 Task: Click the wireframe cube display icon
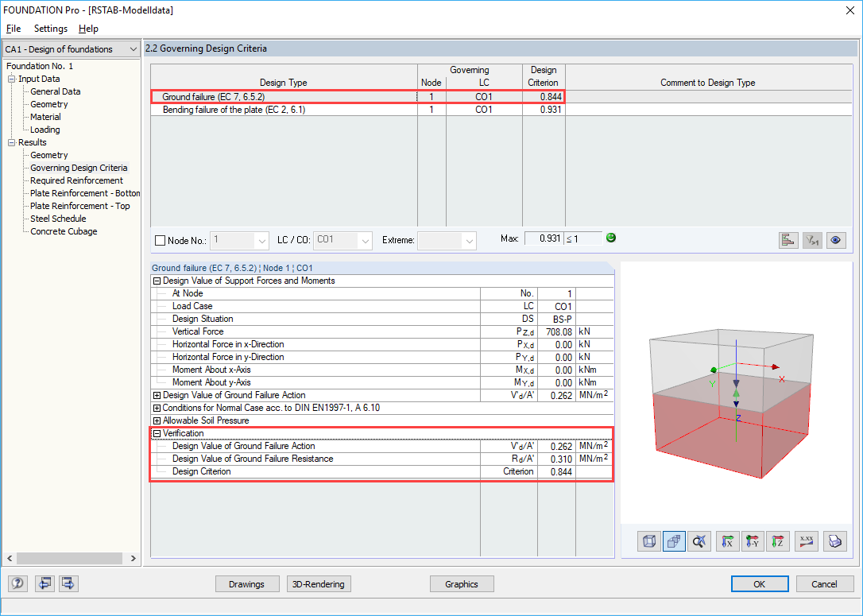[649, 542]
